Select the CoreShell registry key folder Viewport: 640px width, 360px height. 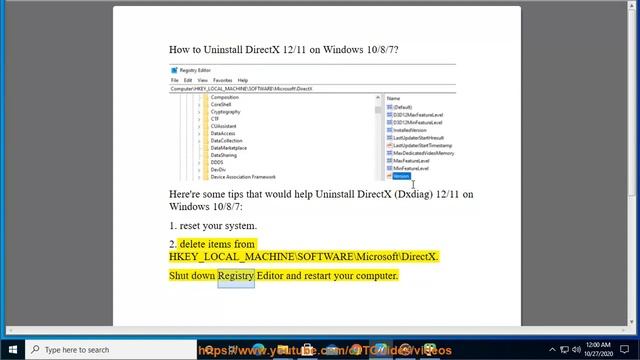[x=220, y=104]
